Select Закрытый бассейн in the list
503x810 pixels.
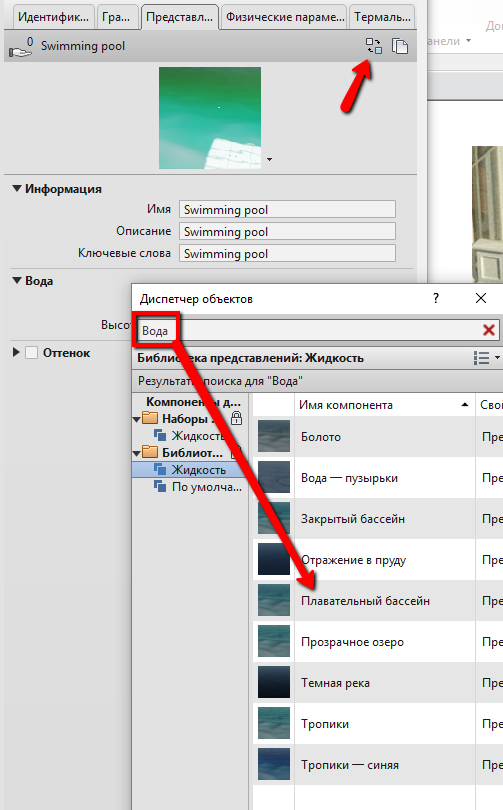point(353,519)
